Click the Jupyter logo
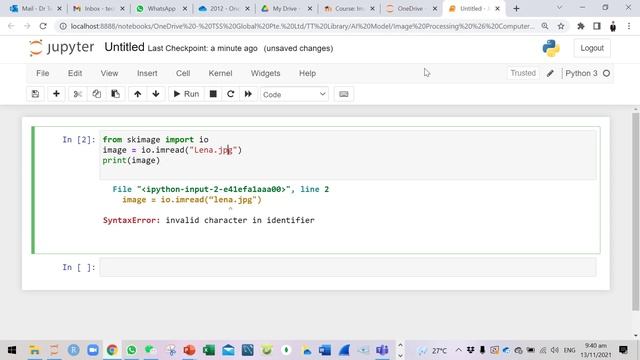 pos(62,48)
